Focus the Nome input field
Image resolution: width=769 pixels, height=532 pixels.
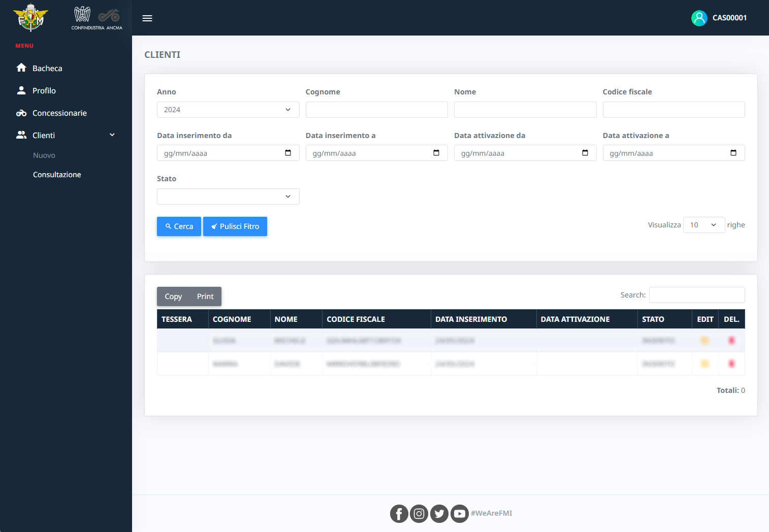coord(525,110)
